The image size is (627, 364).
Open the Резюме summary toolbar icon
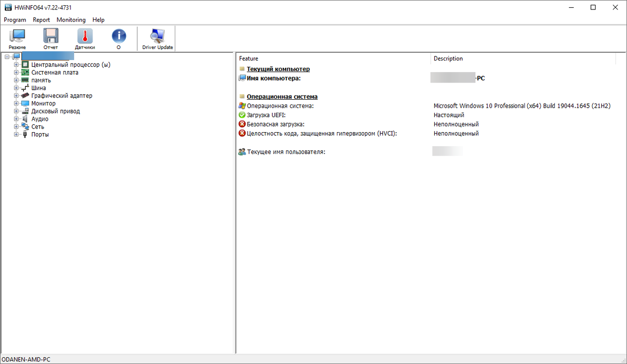click(17, 39)
